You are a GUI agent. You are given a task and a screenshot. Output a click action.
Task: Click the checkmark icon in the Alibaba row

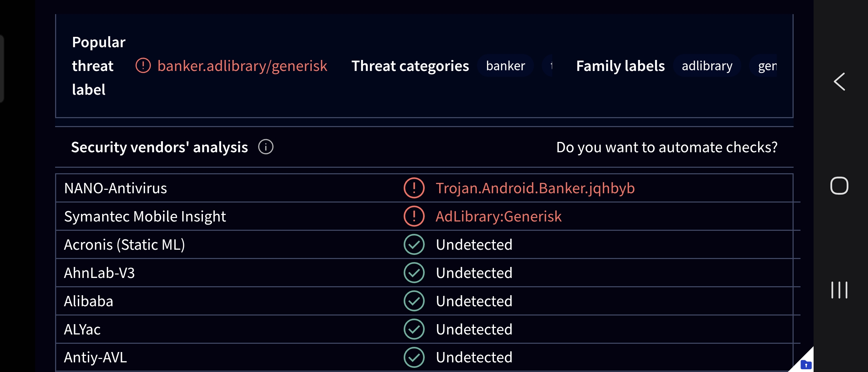click(x=414, y=301)
